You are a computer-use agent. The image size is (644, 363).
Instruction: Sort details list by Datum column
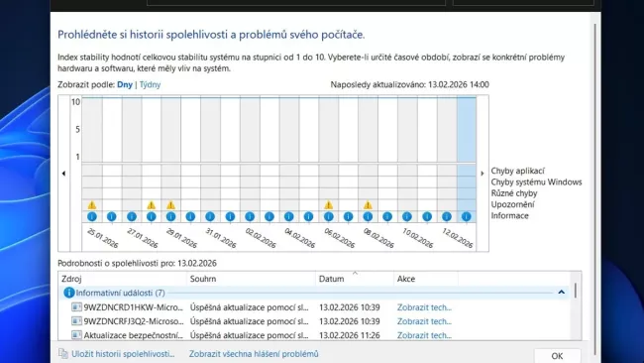pyautogui.click(x=355, y=279)
